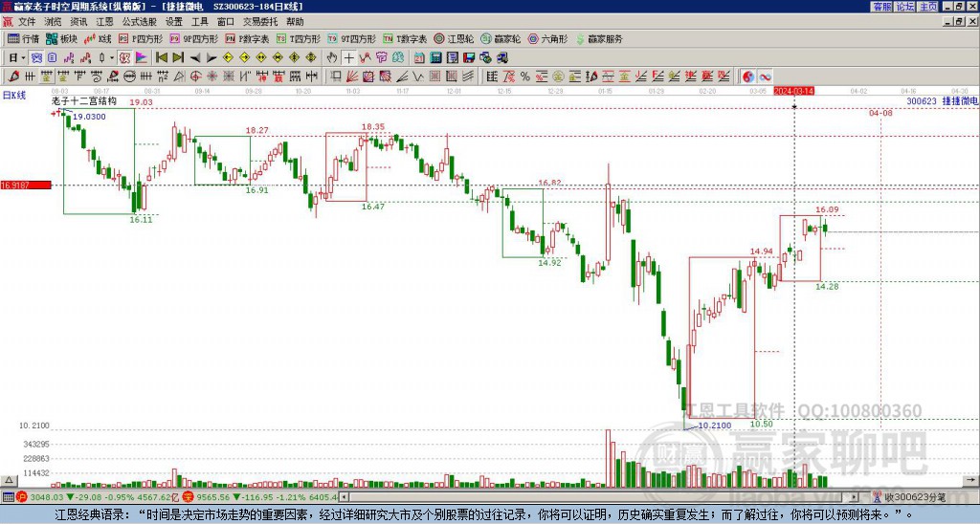
Task: Click stock code 300623 label
Action: click(922, 100)
